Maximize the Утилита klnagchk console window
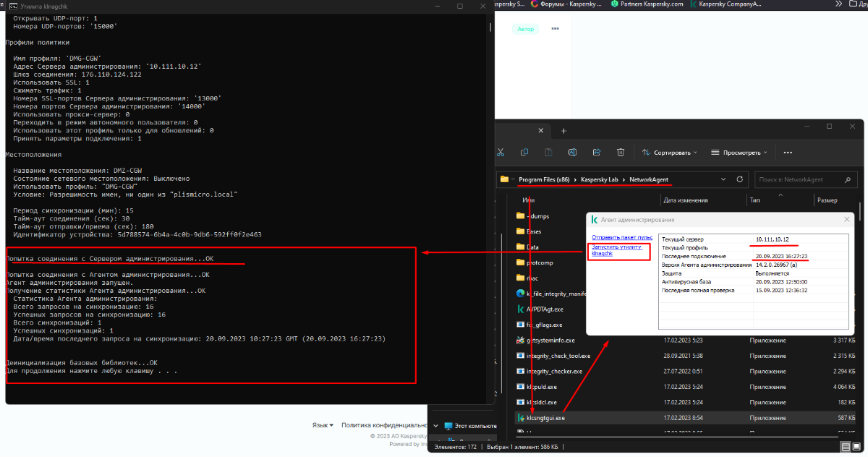Image resolution: width=868 pixels, height=457 pixels. [x=460, y=5]
